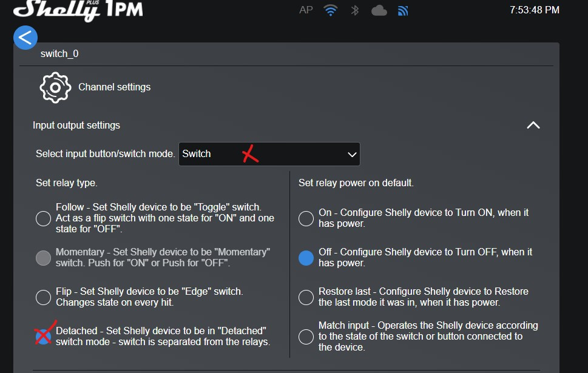Select the Follow relay type radio button
Viewport: 588px width, 373px height.
(43, 218)
